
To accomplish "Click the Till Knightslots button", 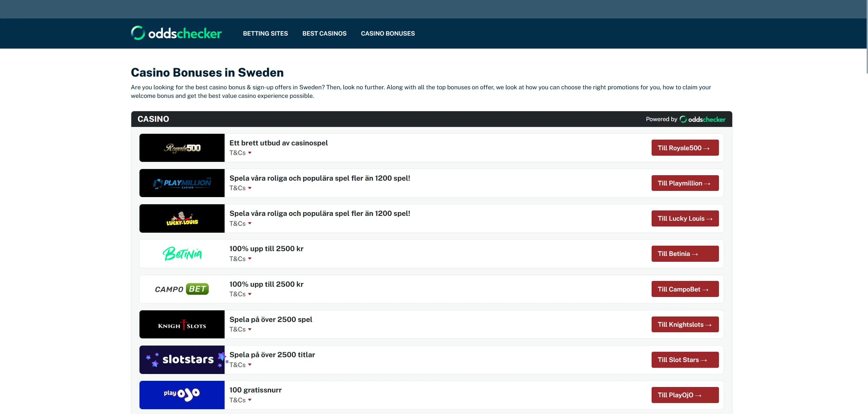I will pyautogui.click(x=685, y=324).
